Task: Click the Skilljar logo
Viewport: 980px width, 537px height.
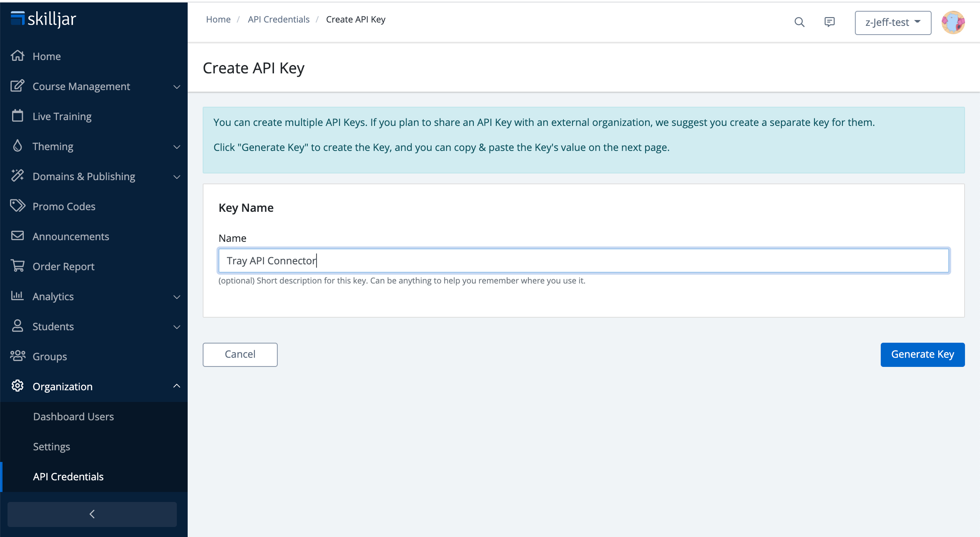Action: pos(43,19)
